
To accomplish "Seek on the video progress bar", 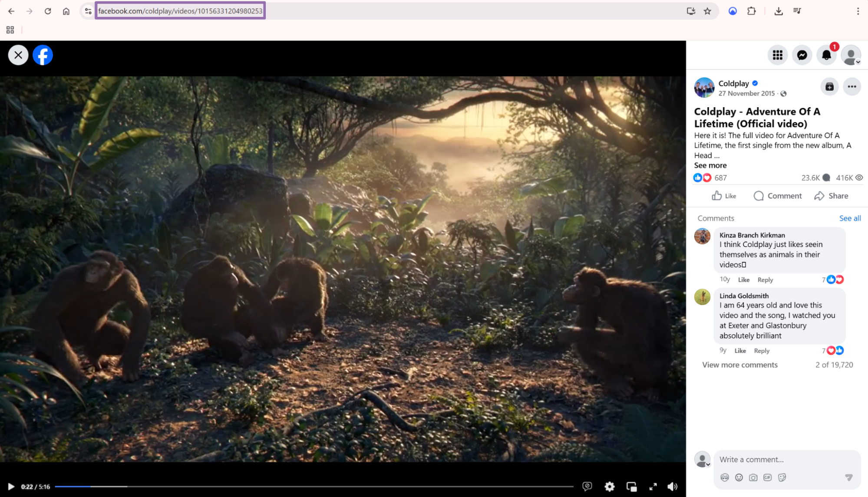I will pyautogui.click(x=314, y=487).
